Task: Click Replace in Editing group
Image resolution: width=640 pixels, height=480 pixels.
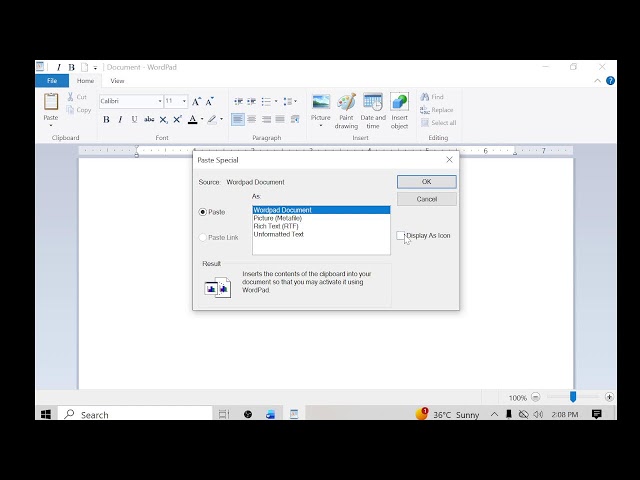Action: click(436, 110)
